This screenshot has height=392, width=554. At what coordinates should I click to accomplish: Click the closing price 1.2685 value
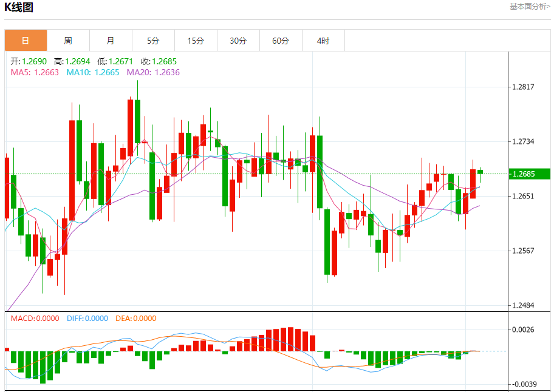click(x=164, y=61)
